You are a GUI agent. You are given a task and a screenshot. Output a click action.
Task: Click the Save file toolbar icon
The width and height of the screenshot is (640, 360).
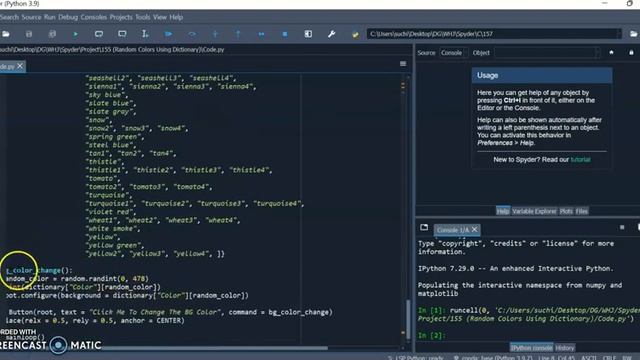click(29, 34)
